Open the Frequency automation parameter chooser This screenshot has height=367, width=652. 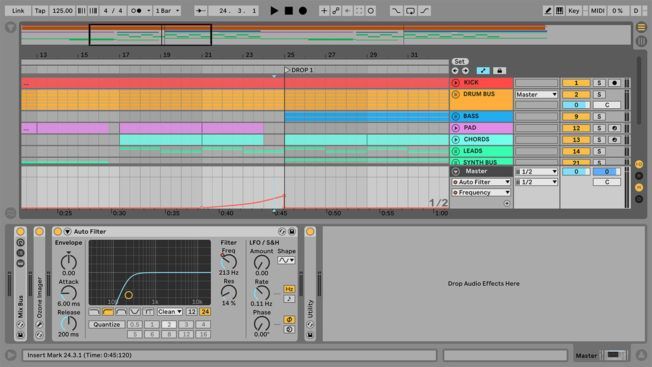[481, 192]
